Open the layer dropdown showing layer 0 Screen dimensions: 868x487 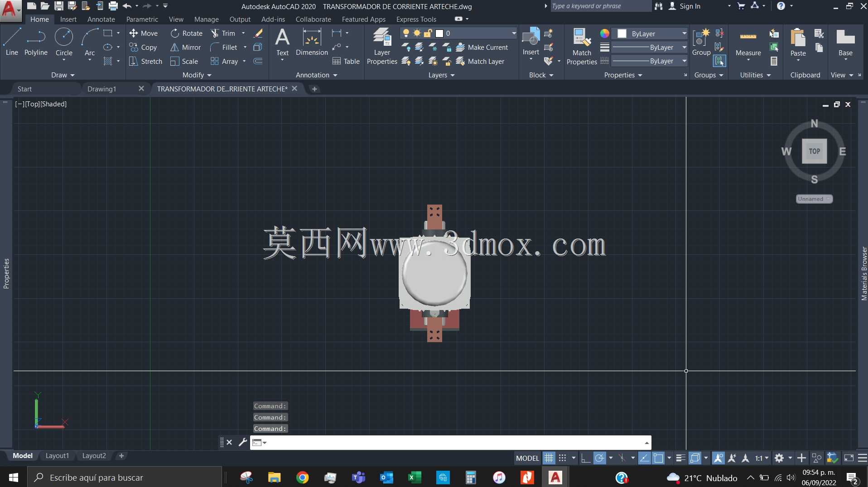pyautogui.click(x=458, y=33)
